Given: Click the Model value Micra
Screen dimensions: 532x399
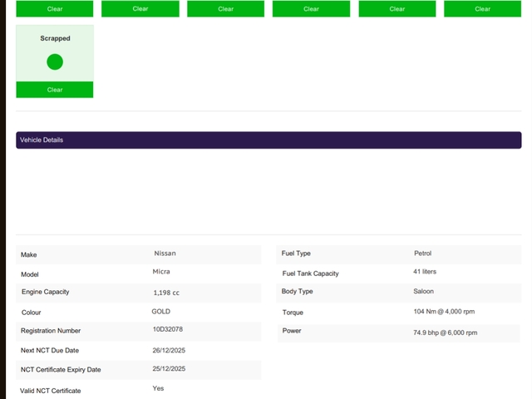Looking at the screenshot, I should pos(161,272).
